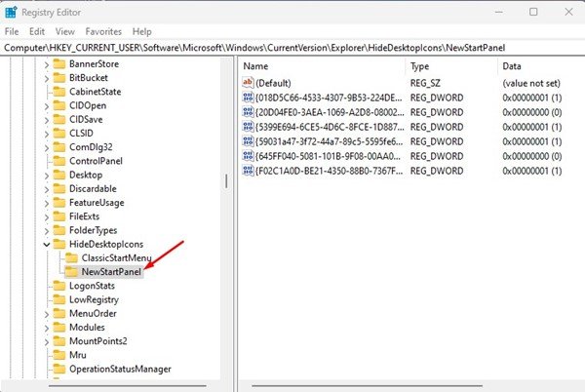Click the values pane horizontal scrollbar
The image size is (585, 392).
point(368,385)
